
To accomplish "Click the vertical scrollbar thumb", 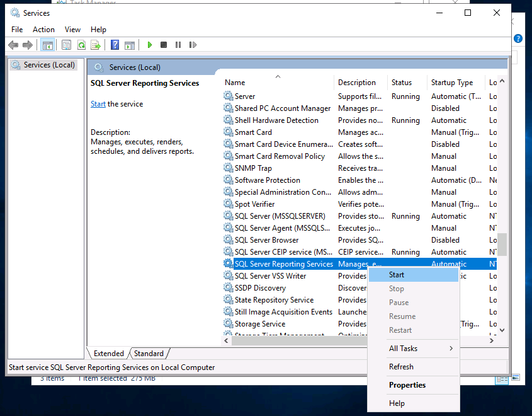I will pos(502,244).
